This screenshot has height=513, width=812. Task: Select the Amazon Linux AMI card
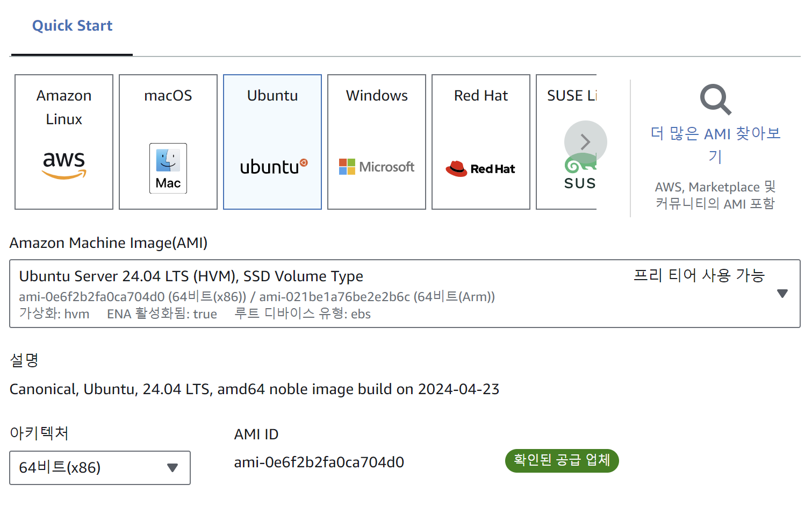[x=64, y=142]
